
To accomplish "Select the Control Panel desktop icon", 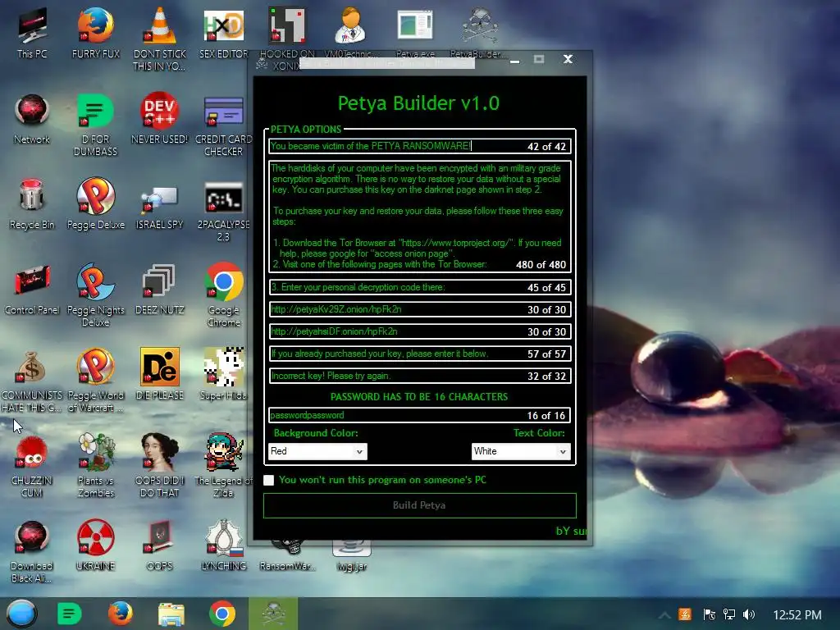I will point(32,290).
